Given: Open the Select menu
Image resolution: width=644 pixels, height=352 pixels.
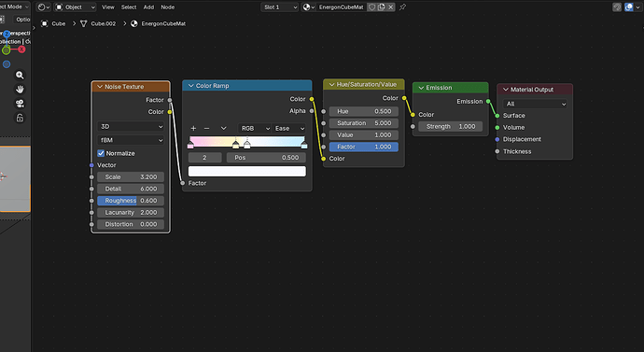Looking at the screenshot, I should [x=129, y=7].
